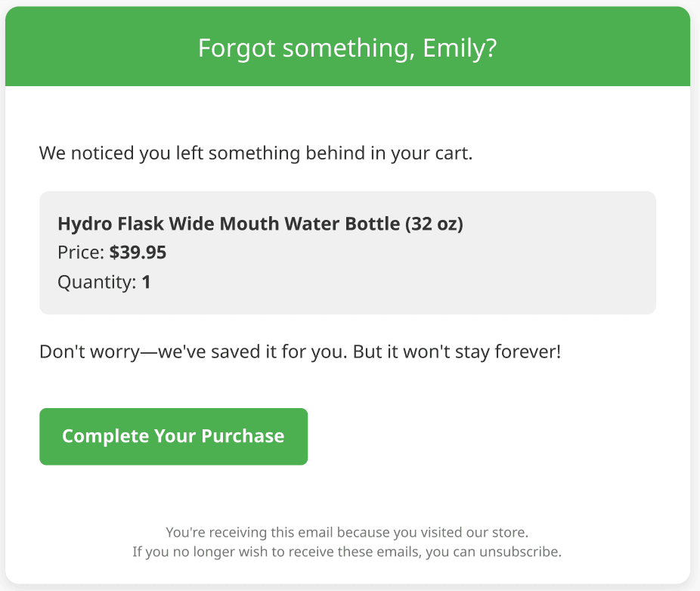Click the Quantity label in product card

tap(97, 282)
